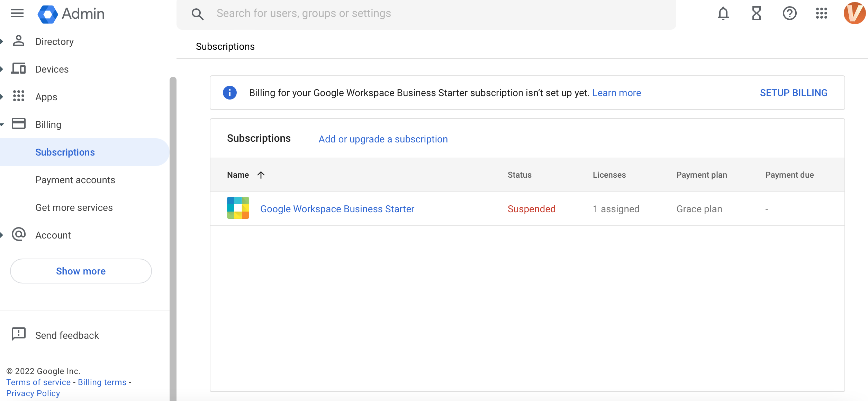Open Add or upgrade a subscription

click(x=382, y=139)
